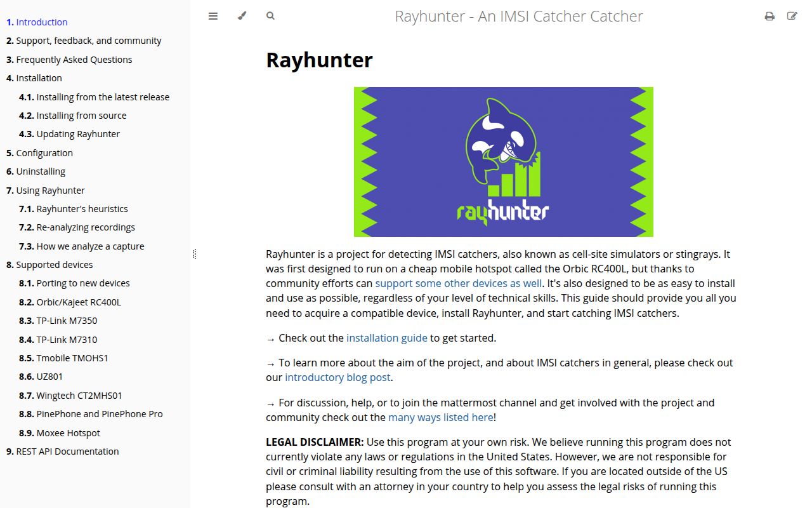Screen dimensions: 812x508
Task: Click the Rayhunter orca logo image
Action: [504, 162]
